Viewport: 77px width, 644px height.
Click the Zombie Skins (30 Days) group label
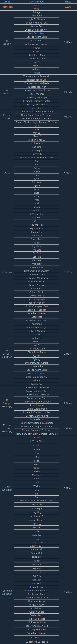pyautogui.click(x=7, y=428)
